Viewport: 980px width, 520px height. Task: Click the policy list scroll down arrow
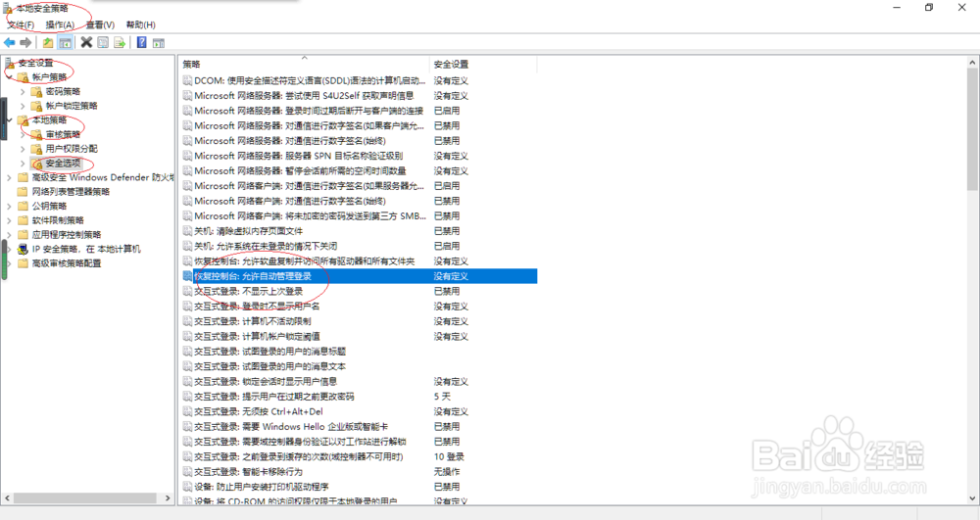(x=972, y=498)
